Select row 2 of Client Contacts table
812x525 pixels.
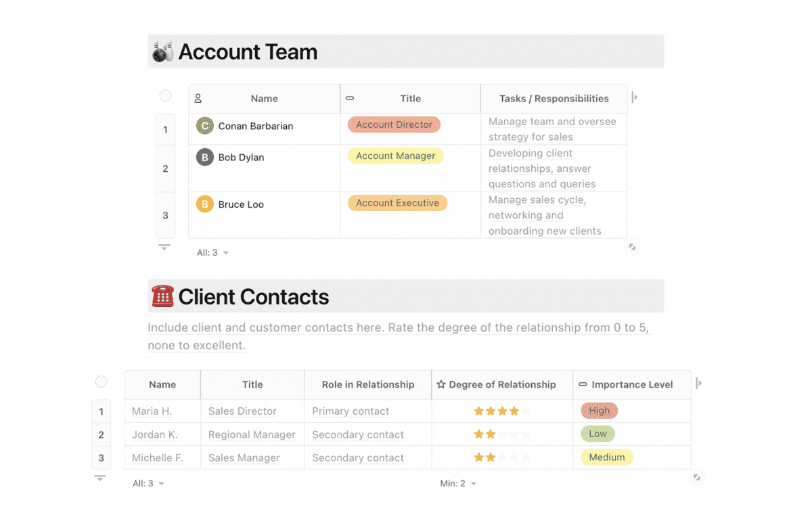click(101, 435)
